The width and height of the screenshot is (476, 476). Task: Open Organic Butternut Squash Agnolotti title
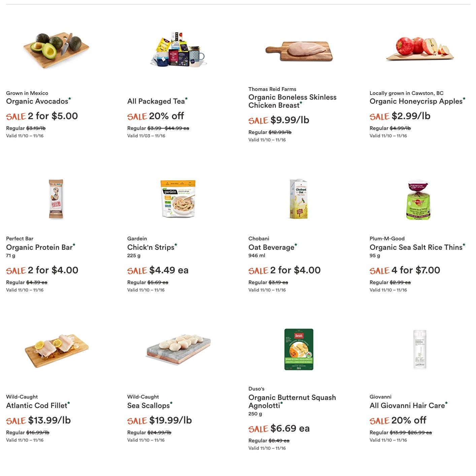click(292, 402)
